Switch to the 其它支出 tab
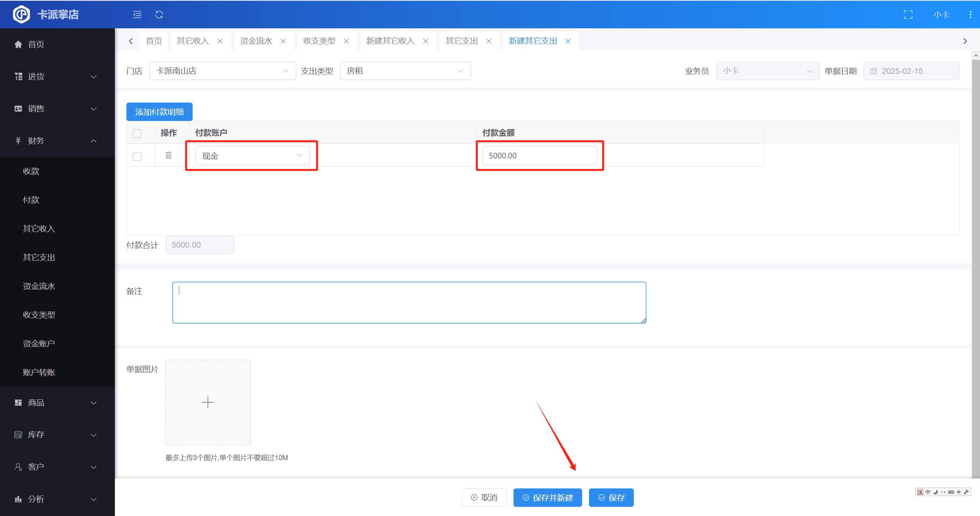Viewport: 980px width, 516px height. tap(461, 41)
